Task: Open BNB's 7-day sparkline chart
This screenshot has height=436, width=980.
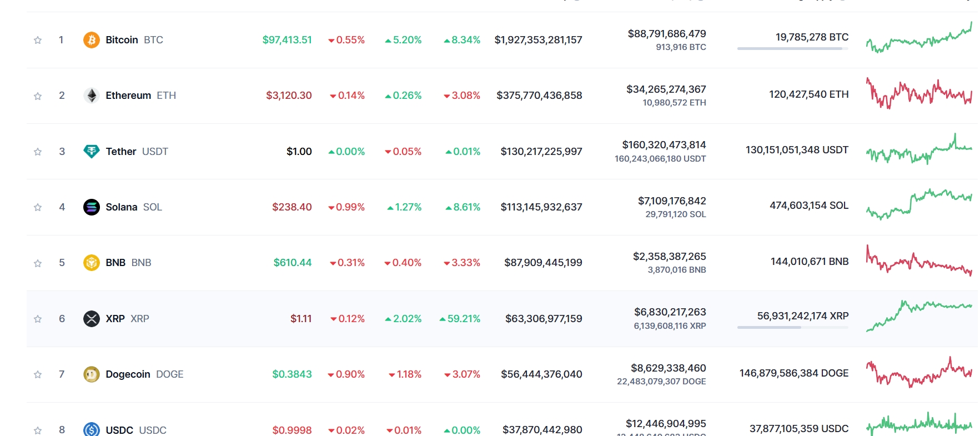Action: tap(919, 260)
